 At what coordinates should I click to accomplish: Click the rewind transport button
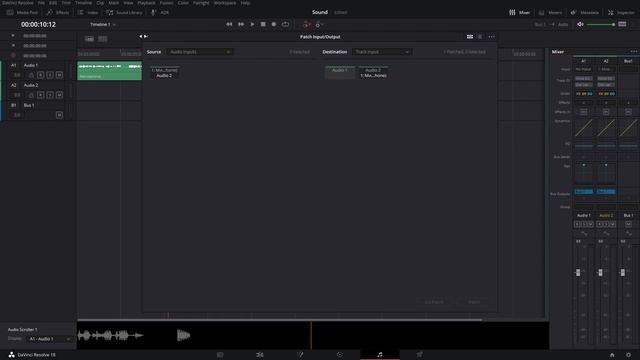(229, 24)
